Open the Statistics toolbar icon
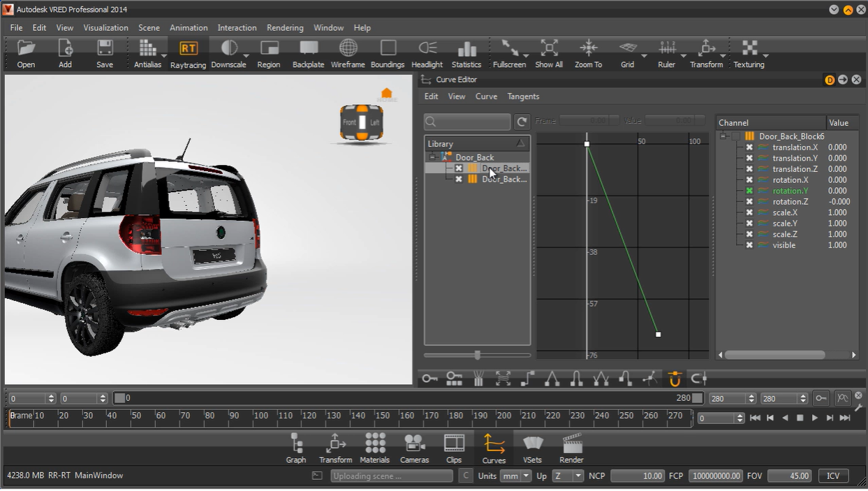The height and width of the screenshot is (491, 868). [x=466, y=54]
